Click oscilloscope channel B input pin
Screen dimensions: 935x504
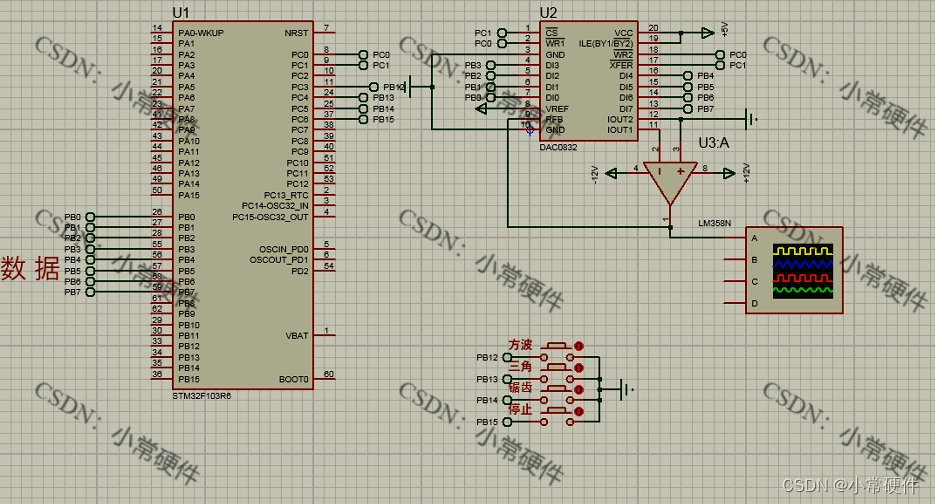point(735,259)
